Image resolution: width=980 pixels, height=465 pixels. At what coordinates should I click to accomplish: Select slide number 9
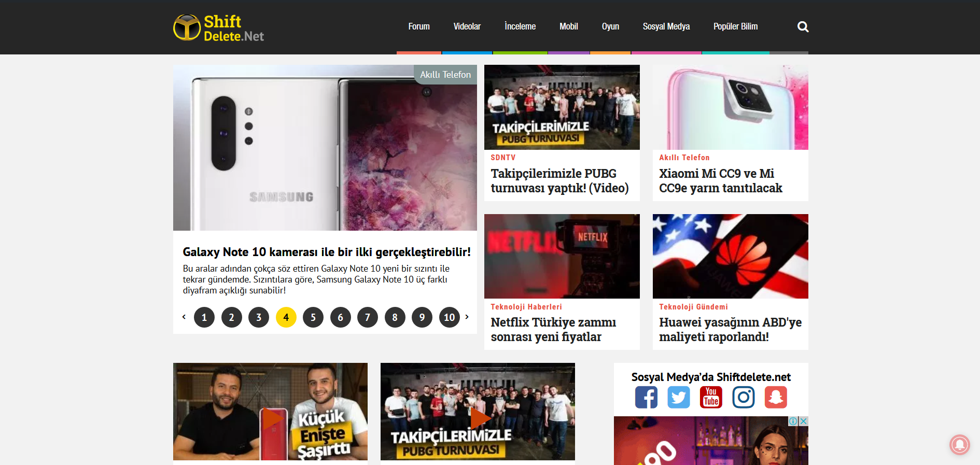[x=422, y=317]
